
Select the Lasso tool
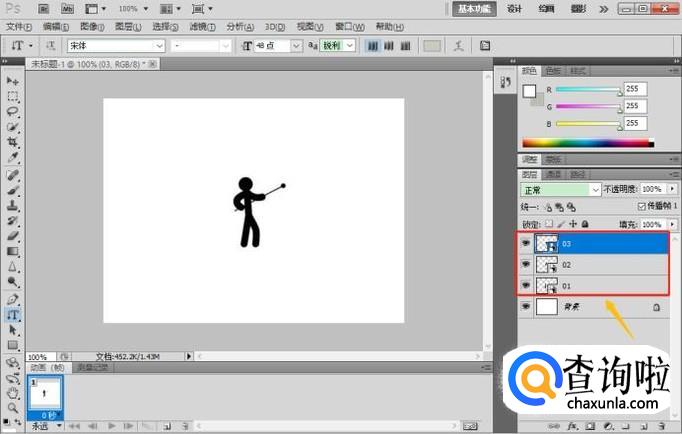click(13, 112)
